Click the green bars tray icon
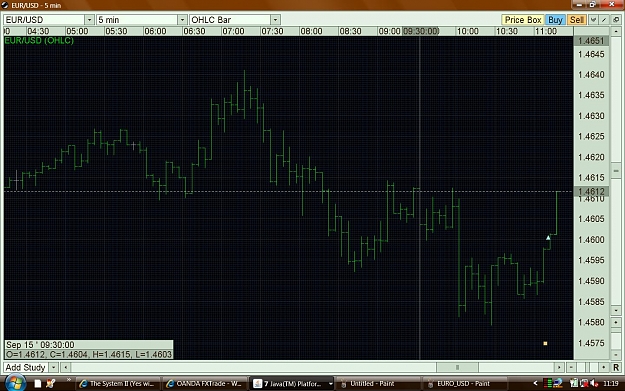The width and height of the screenshot is (625, 391). pyautogui.click(x=548, y=383)
